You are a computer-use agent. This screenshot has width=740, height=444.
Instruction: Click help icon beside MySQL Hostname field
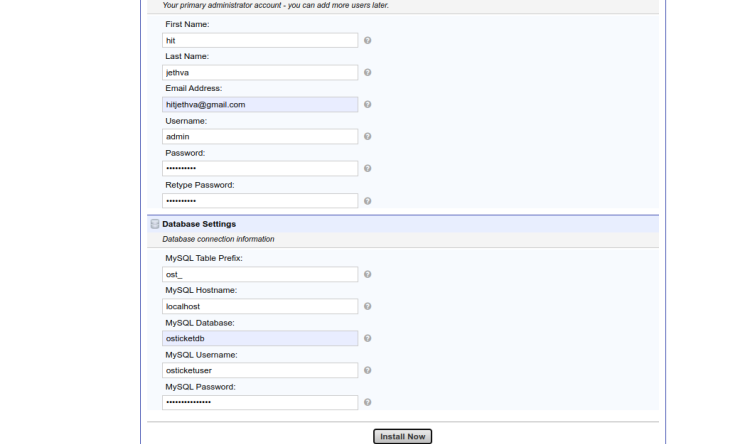[368, 307]
